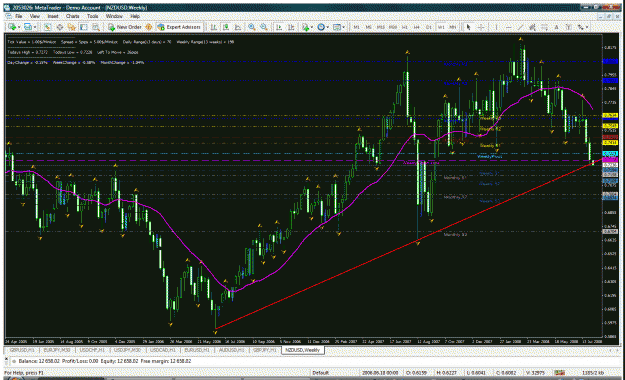Image resolution: width=625 pixels, height=380 pixels.
Task: Open the Templates toolbar icon
Action: (337, 27)
